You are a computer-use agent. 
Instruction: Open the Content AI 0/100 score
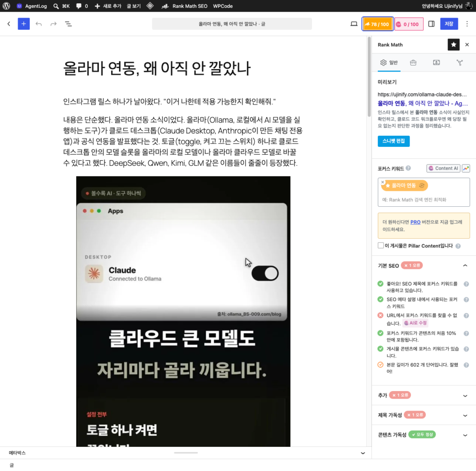[409, 24]
